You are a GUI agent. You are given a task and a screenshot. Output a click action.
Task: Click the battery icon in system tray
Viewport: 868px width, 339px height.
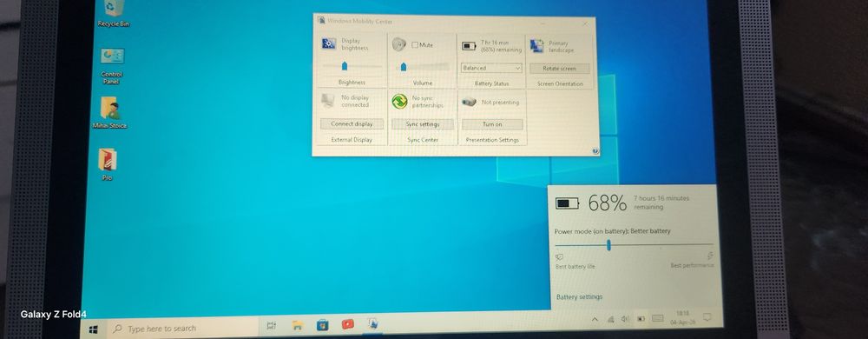tap(641, 318)
